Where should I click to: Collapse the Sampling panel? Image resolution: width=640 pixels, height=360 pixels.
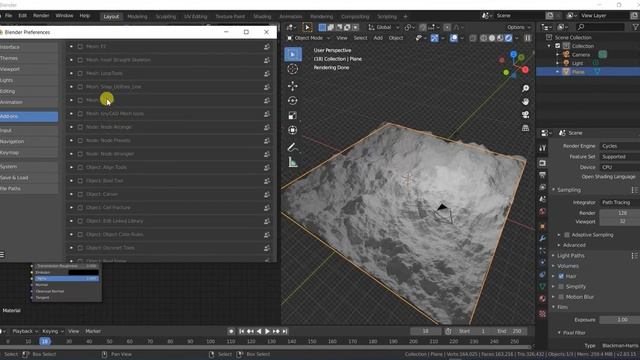[x=569, y=190]
